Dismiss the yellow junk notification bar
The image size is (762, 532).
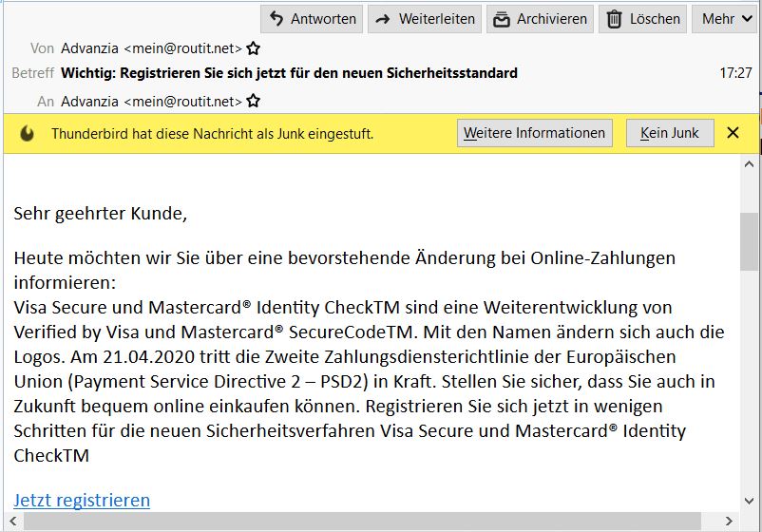733,133
